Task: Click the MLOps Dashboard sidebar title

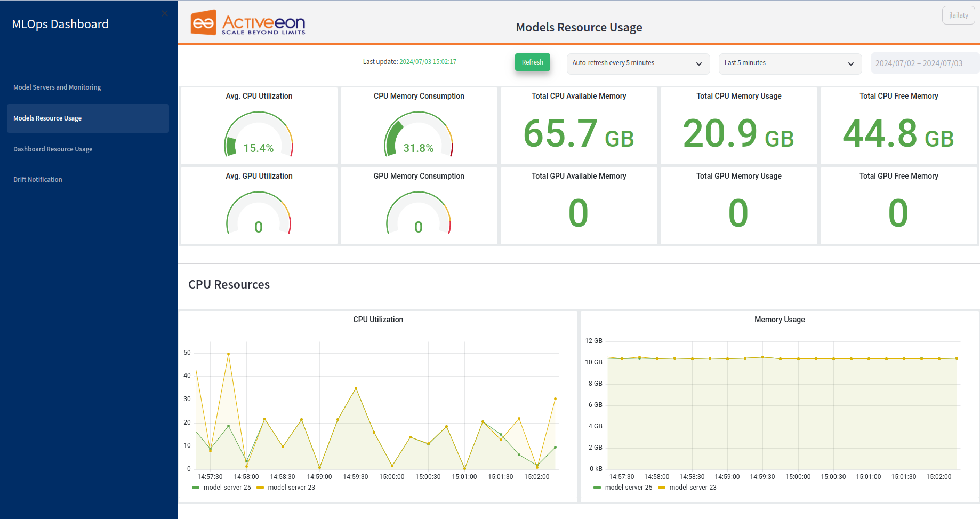Action: point(60,24)
